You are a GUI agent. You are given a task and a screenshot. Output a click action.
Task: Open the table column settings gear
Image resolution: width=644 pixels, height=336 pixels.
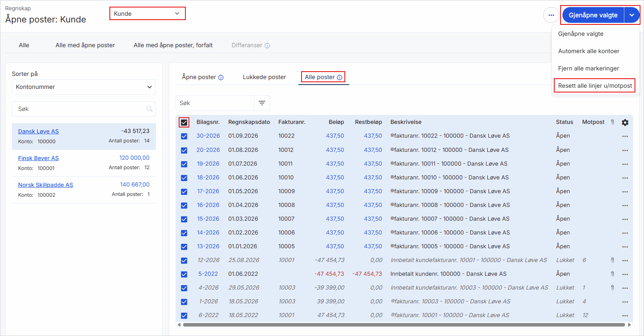click(625, 122)
